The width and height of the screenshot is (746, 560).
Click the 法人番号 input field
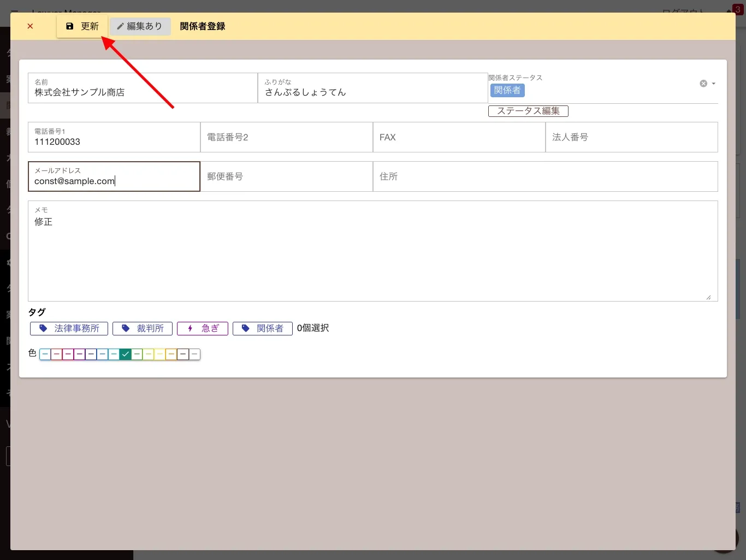click(632, 137)
